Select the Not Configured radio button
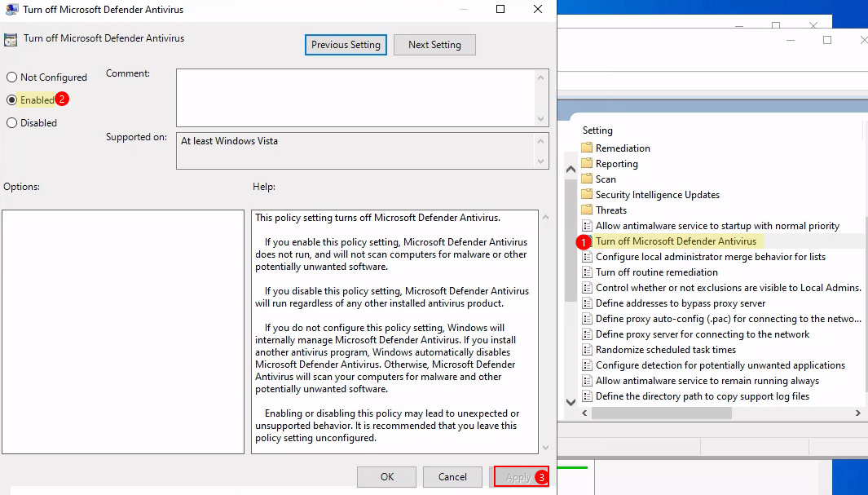This screenshot has height=495, width=868. point(11,77)
